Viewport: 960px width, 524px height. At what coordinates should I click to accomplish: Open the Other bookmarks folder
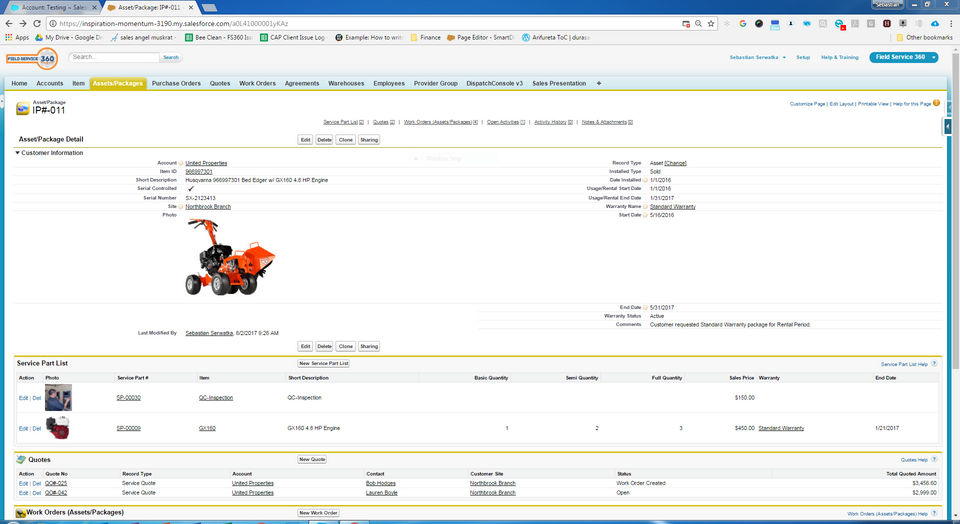coord(924,37)
